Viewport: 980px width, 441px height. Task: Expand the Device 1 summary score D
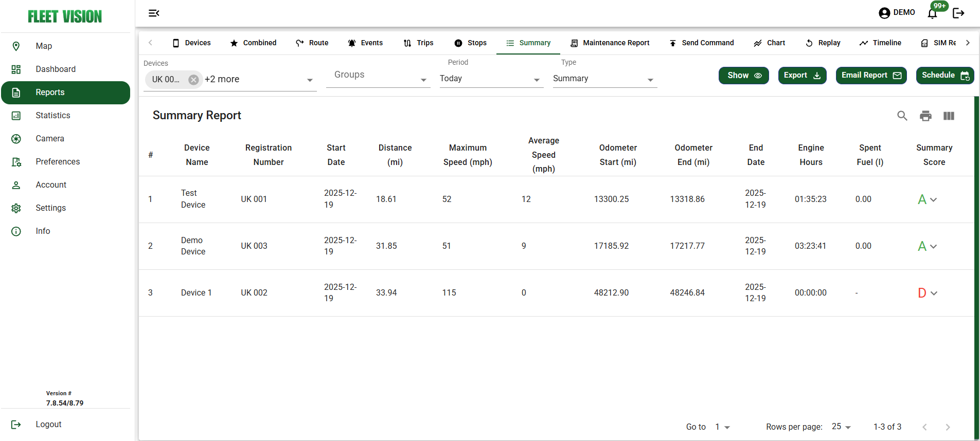(934, 293)
